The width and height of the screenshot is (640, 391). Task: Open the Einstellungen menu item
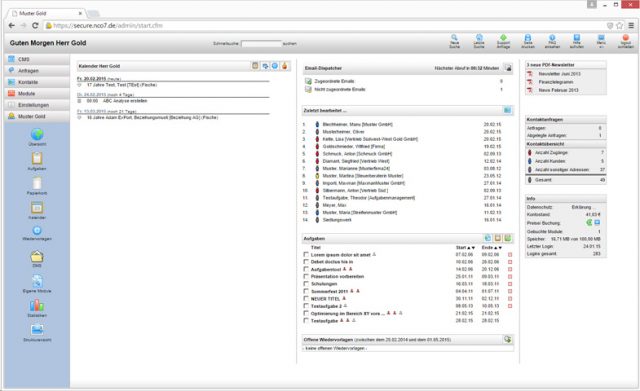[37, 105]
